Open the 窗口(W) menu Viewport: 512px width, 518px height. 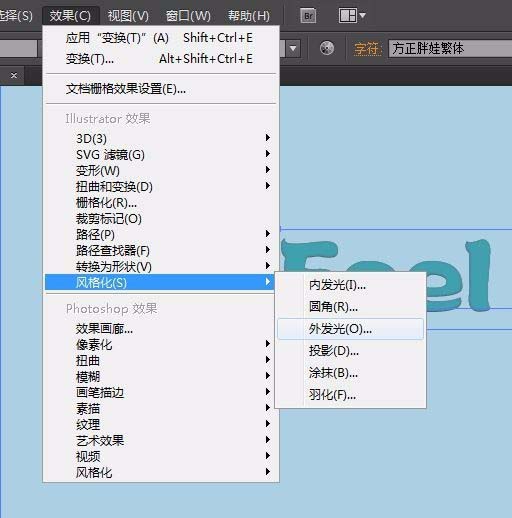(x=188, y=16)
